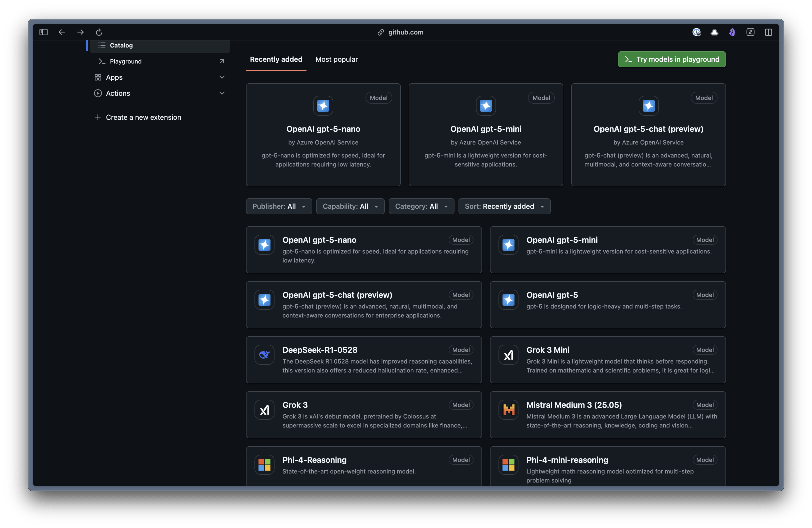This screenshot has height=528, width=812.
Task: Reload the page with refresh icon
Action: pos(99,32)
